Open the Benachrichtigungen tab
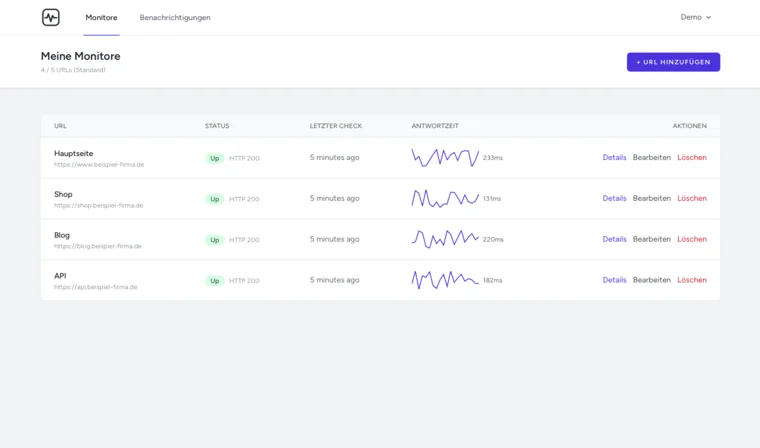 point(175,17)
